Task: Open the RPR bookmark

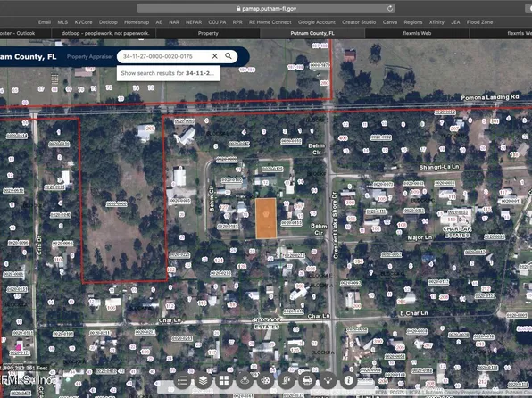Action: 237,22
